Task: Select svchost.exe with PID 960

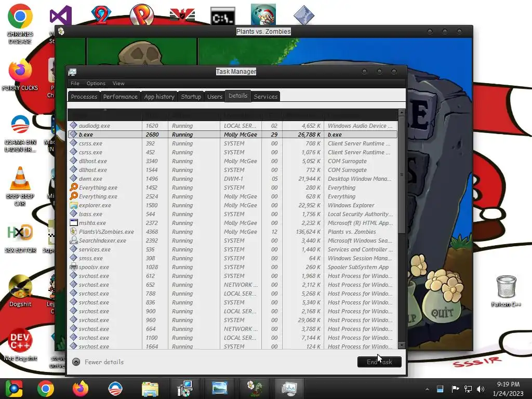Action: [x=232, y=320]
